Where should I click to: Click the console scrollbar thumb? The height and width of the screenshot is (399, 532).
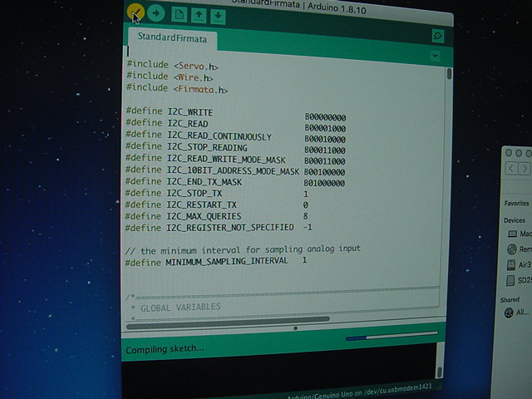[440, 372]
